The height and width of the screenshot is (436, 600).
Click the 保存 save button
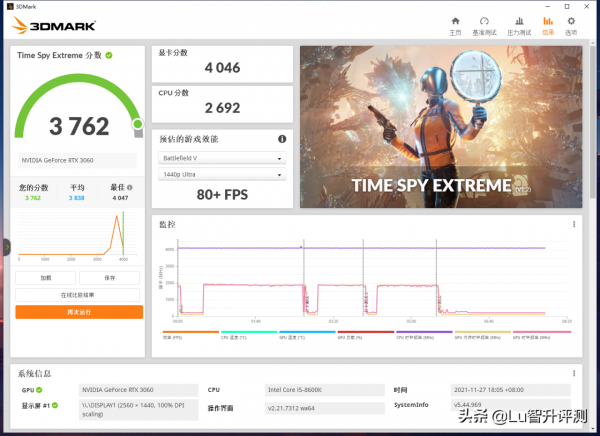tap(109, 278)
